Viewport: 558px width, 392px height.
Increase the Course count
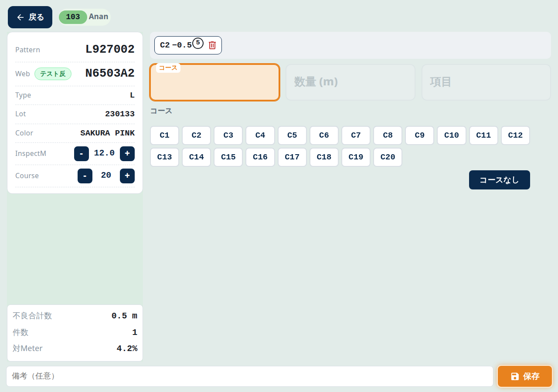(x=127, y=176)
